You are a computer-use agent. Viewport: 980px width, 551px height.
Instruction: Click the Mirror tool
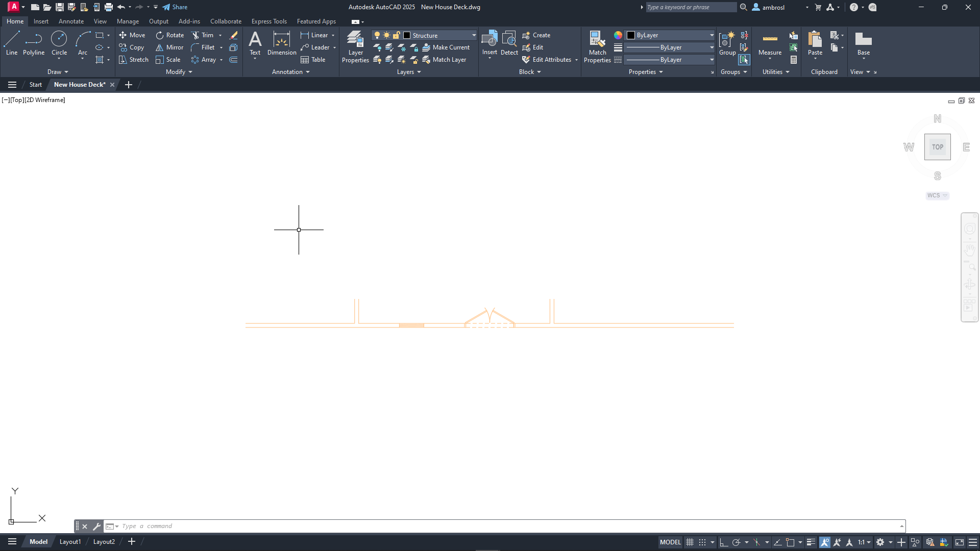(x=169, y=47)
